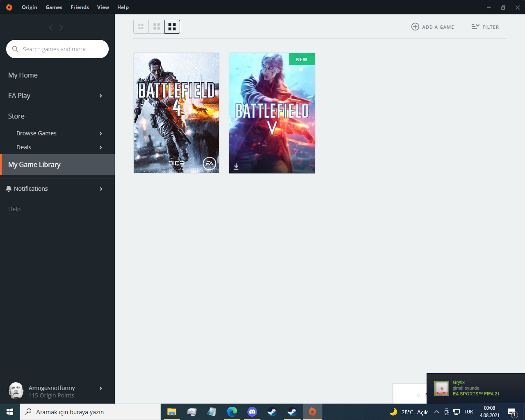525x420 pixels.
Task: Switch to medium grid tile view
Action: click(157, 27)
